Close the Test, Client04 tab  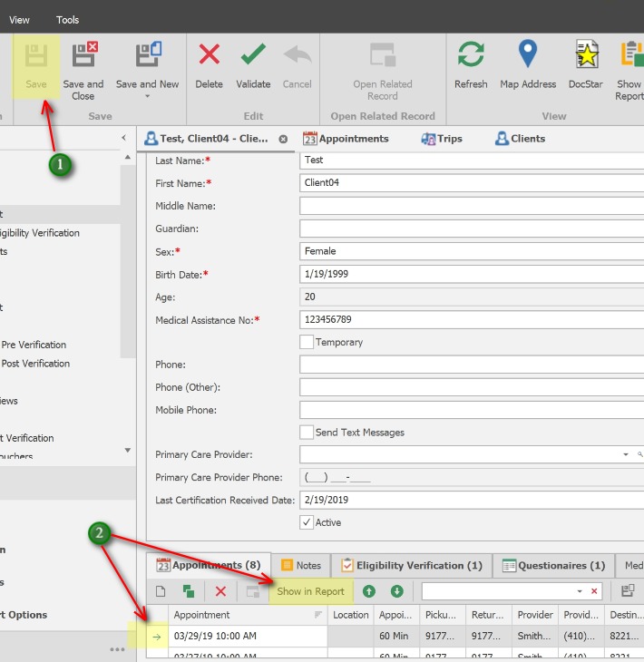[x=283, y=139]
